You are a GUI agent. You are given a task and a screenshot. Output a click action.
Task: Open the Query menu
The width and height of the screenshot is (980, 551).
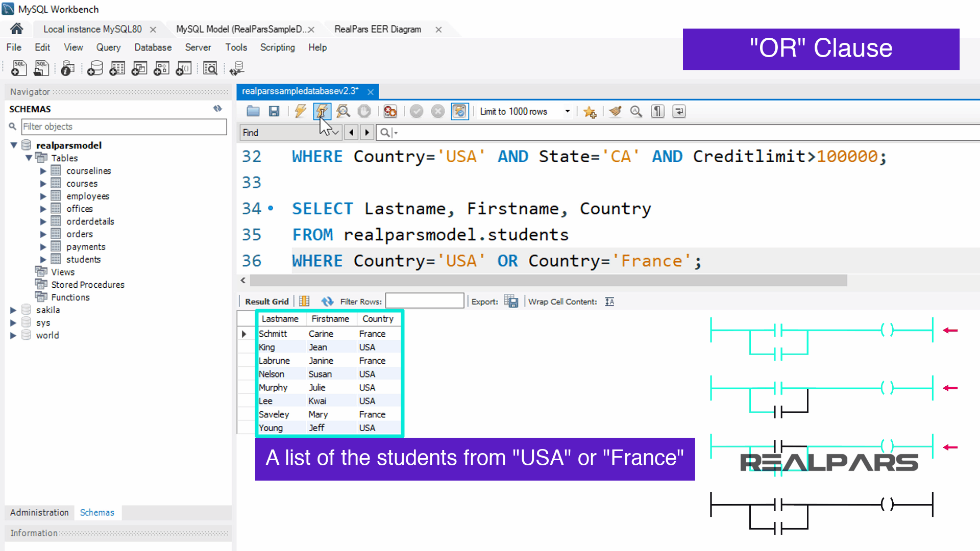tap(108, 47)
